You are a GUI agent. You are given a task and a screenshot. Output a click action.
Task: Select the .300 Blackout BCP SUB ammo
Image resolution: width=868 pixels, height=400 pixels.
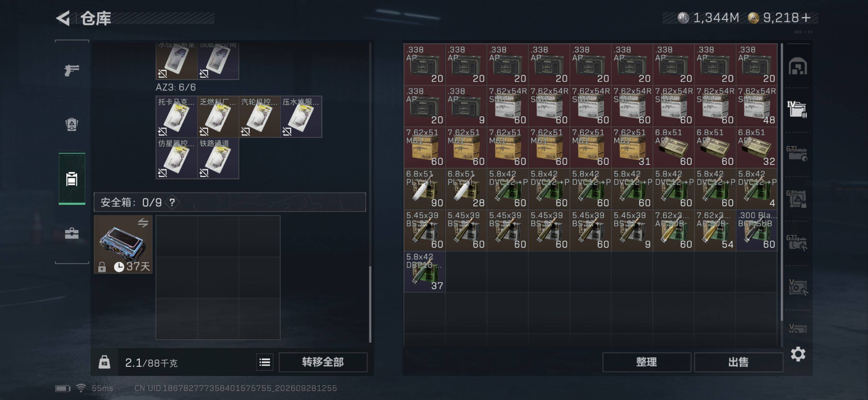tap(757, 230)
